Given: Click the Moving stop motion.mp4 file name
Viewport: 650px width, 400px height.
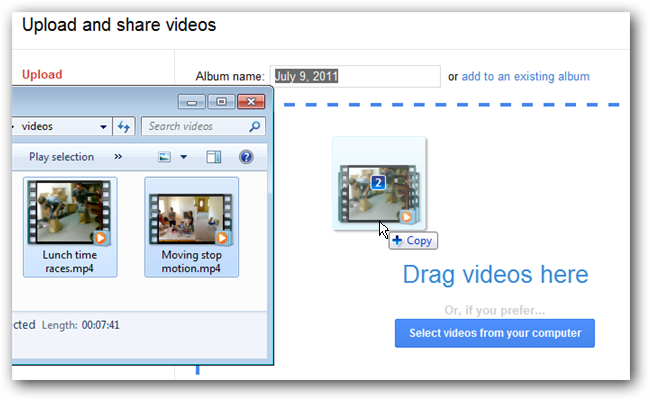Looking at the screenshot, I should 191,262.
